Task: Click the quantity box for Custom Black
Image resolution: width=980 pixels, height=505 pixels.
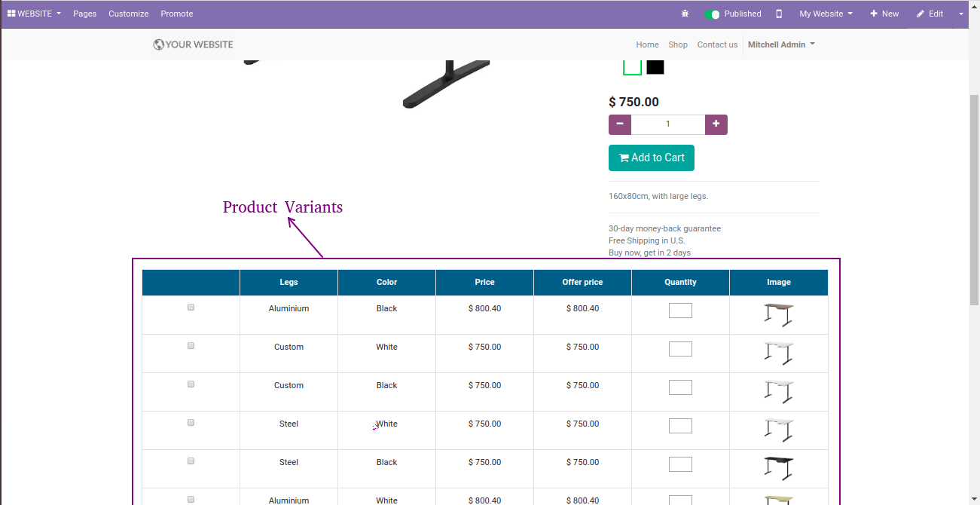Action: (x=680, y=387)
